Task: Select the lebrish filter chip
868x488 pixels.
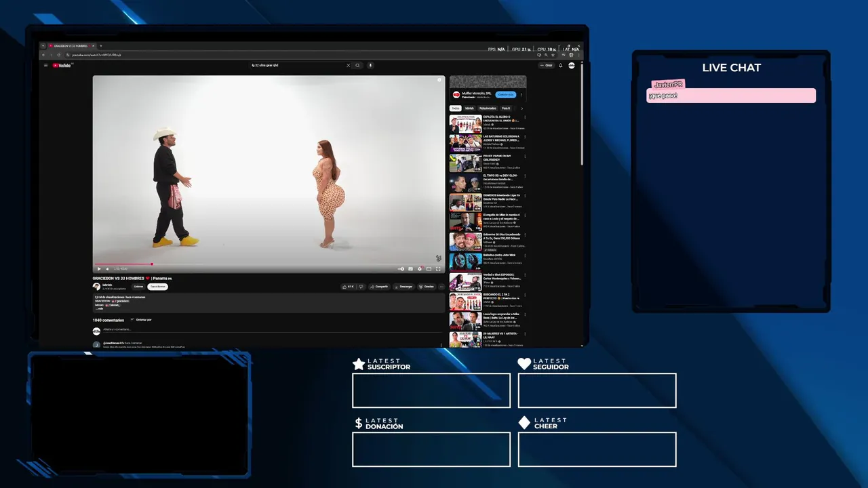Action: pyautogui.click(x=469, y=108)
